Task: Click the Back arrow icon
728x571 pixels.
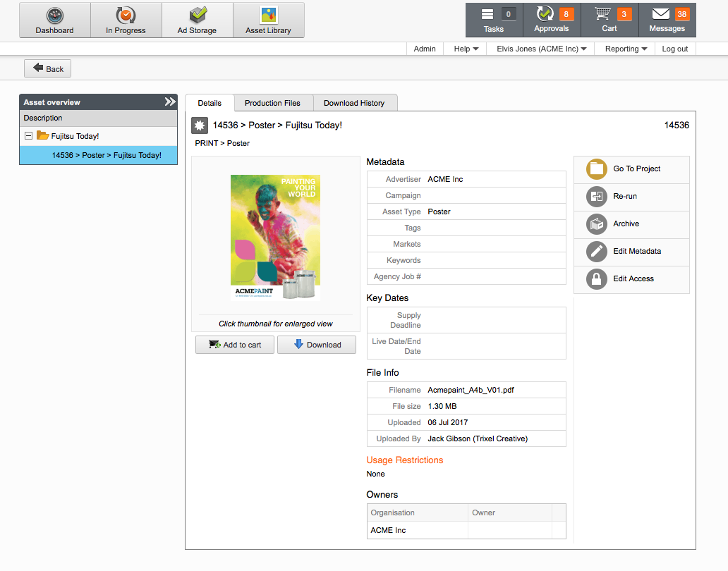Action: [x=38, y=68]
